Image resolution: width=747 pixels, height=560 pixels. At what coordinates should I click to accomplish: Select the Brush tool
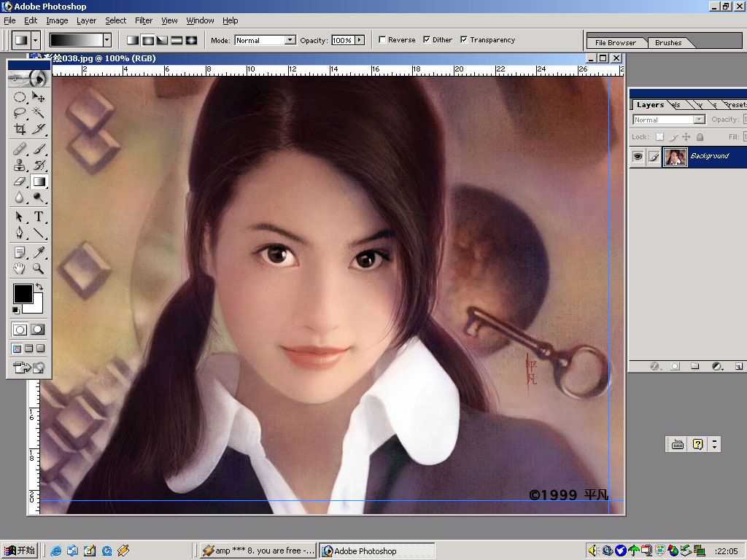pyautogui.click(x=39, y=149)
